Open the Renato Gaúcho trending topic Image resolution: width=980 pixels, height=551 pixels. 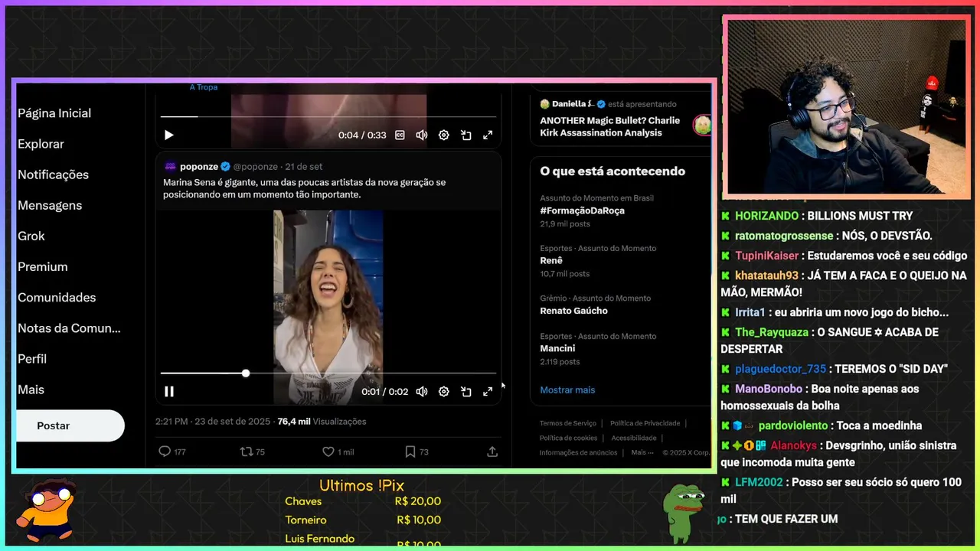pyautogui.click(x=573, y=311)
